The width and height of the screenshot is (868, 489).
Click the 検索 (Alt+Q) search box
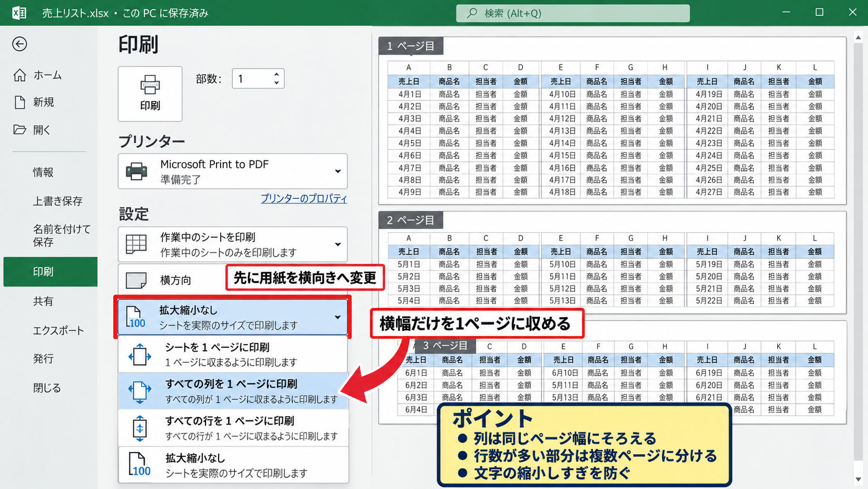(573, 13)
